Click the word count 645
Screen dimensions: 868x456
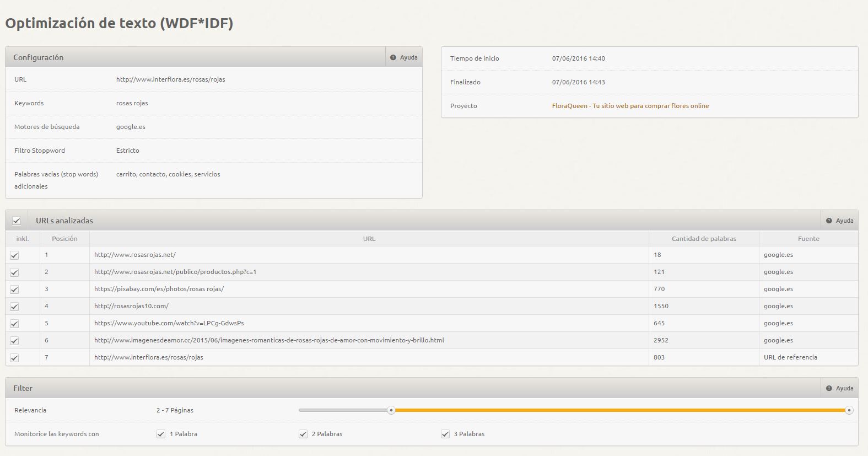coord(659,323)
